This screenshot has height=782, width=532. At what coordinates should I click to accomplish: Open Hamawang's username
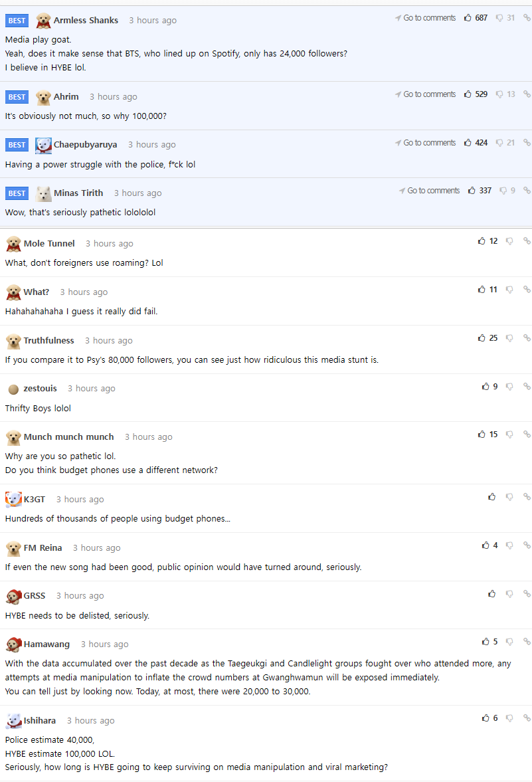pyautogui.click(x=47, y=644)
